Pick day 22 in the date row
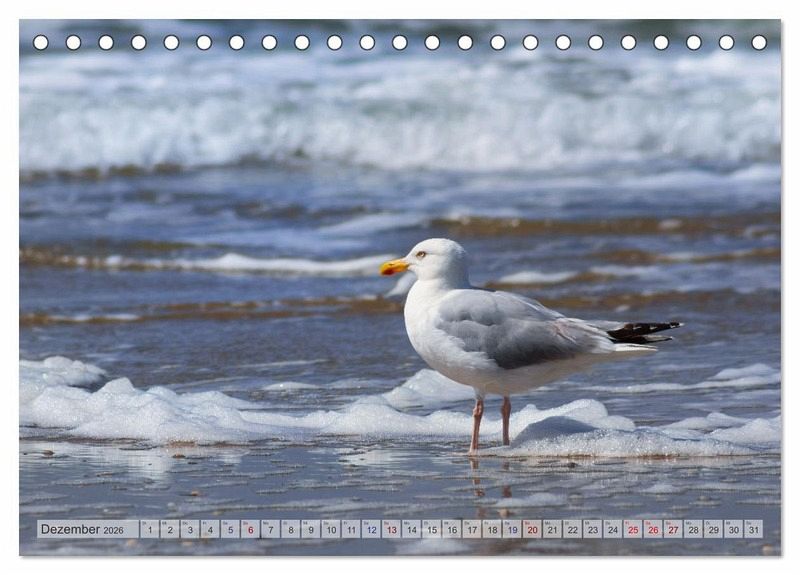The height and width of the screenshot is (575, 800). [573, 529]
